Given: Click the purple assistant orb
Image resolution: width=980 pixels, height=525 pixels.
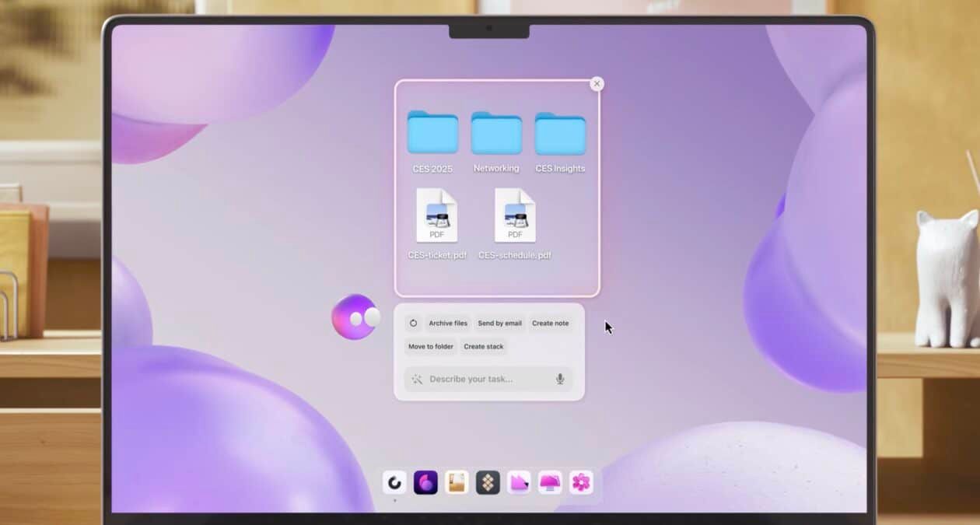Looking at the screenshot, I should pyautogui.click(x=355, y=317).
